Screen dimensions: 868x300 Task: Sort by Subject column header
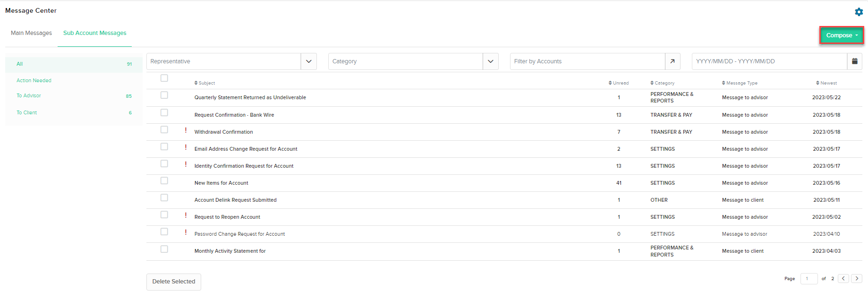[x=204, y=83]
